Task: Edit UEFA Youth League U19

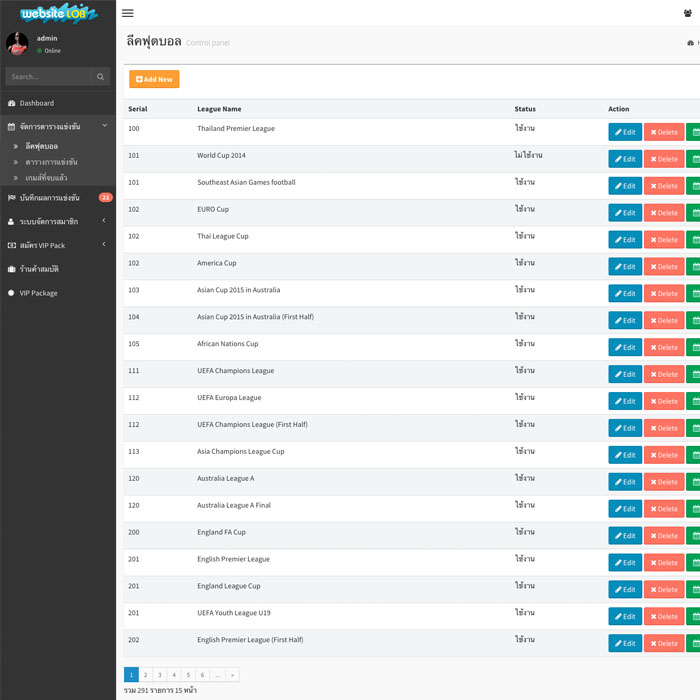Action: [x=625, y=617]
